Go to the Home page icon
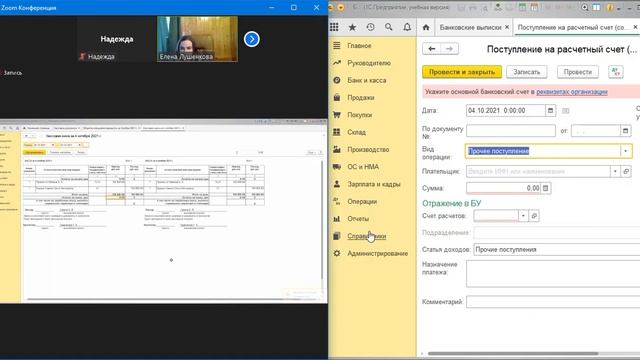Viewport: 640px width, 360px height. 426,27
